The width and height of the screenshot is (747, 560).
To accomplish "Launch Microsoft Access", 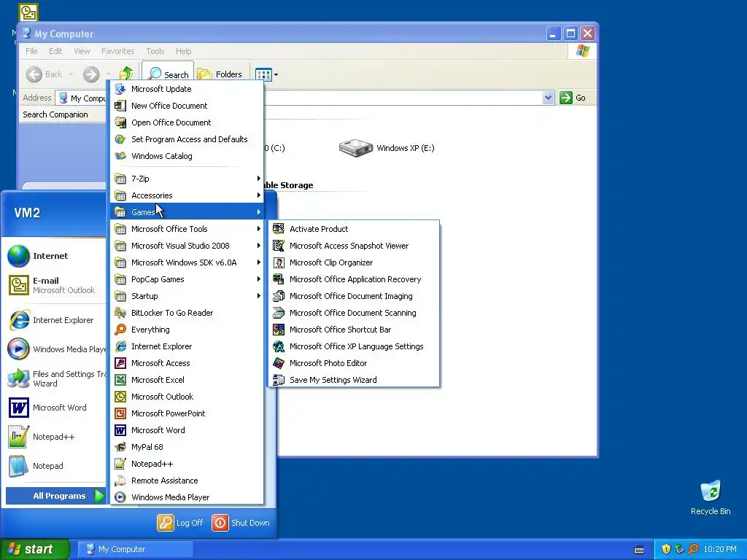I will click(187, 363).
